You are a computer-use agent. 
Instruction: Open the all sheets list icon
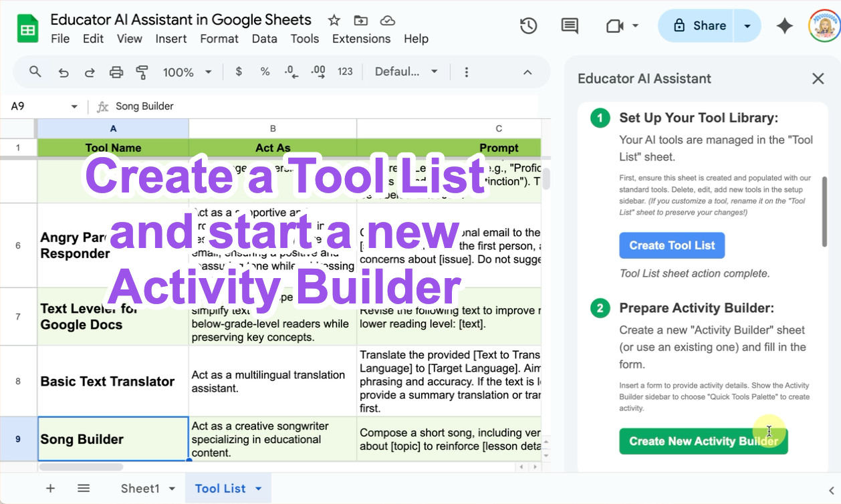[x=84, y=489]
